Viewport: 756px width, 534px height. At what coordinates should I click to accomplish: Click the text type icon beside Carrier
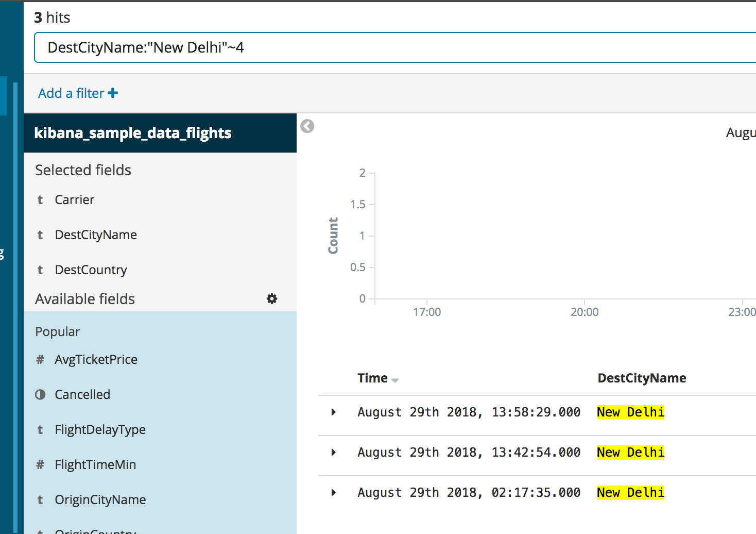(40, 200)
